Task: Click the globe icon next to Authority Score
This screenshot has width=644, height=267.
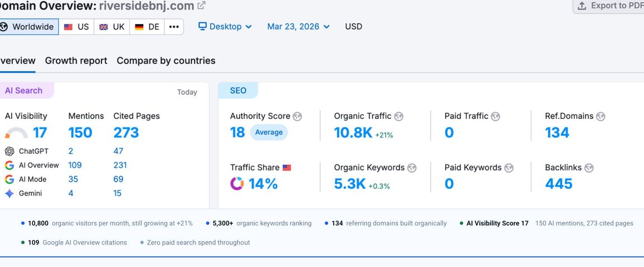Action: point(297,117)
